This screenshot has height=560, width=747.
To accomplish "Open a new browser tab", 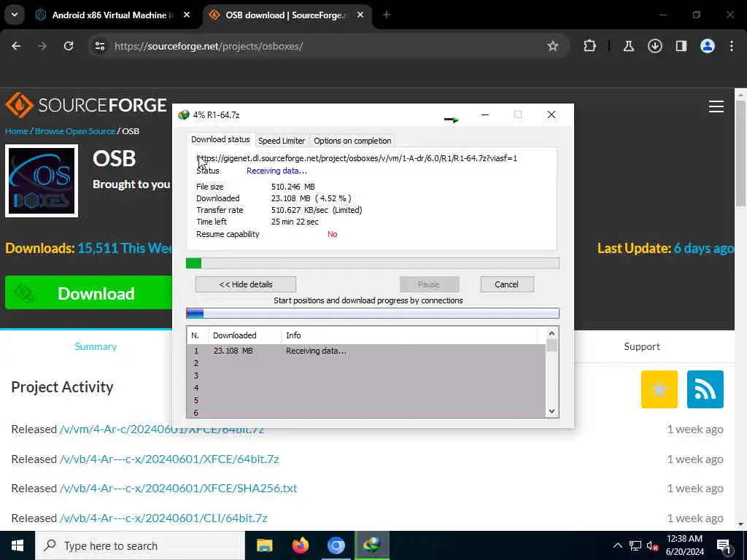I will 387,15.
